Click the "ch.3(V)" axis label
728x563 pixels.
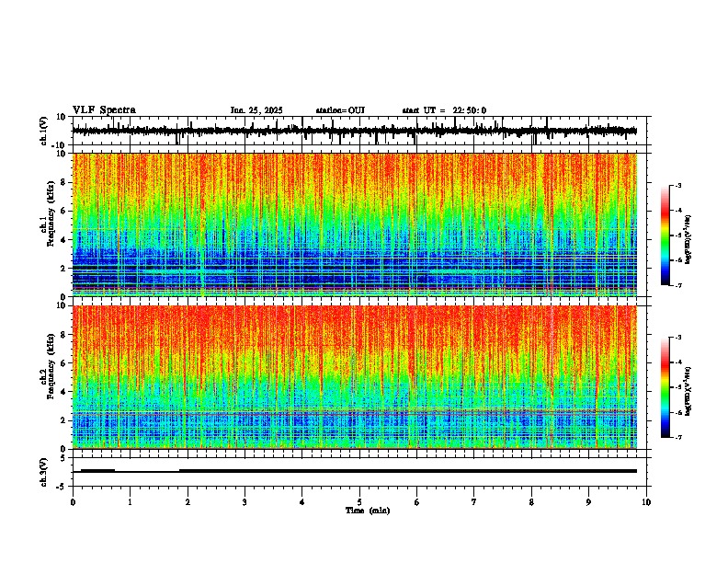click(x=44, y=473)
